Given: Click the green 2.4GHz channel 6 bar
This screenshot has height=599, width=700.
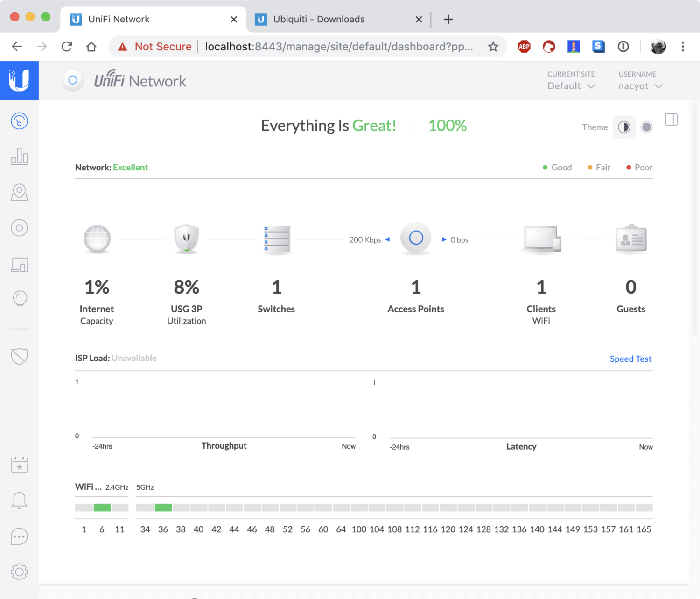Looking at the screenshot, I should tap(102, 507).
